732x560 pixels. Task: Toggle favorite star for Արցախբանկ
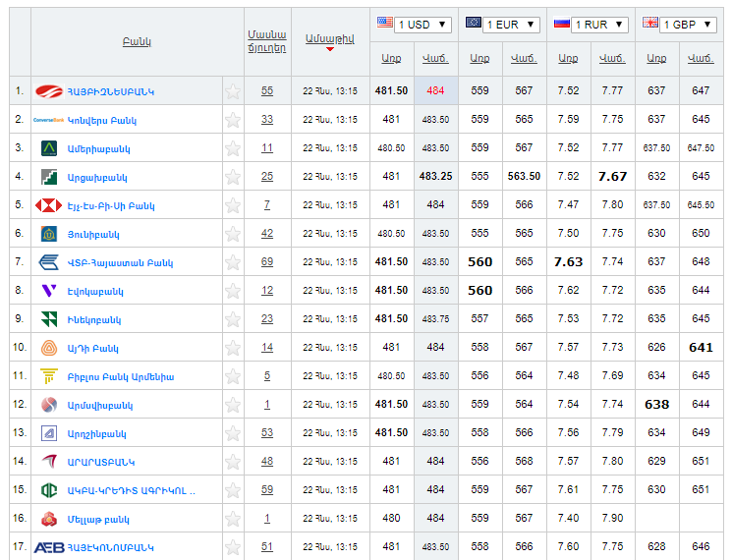pos(233,177)
